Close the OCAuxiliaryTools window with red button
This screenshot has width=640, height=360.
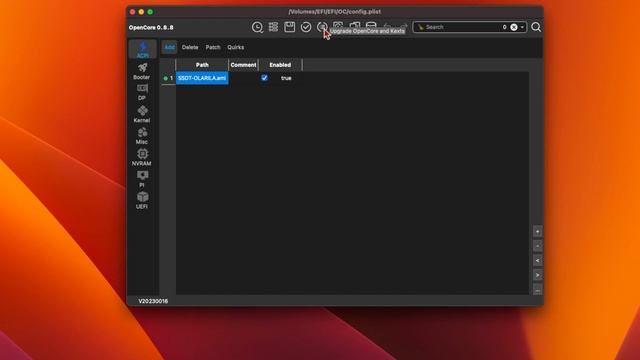[x=132, y=12]
